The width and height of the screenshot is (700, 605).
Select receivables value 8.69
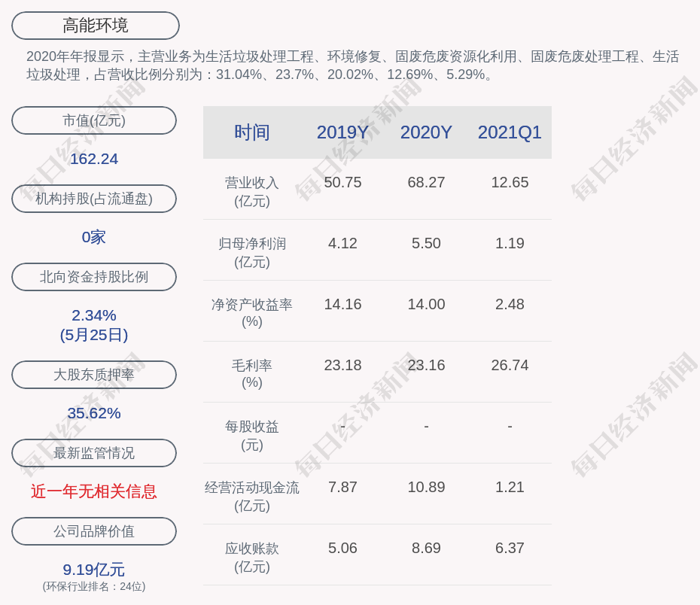click(x=426, y=548)
